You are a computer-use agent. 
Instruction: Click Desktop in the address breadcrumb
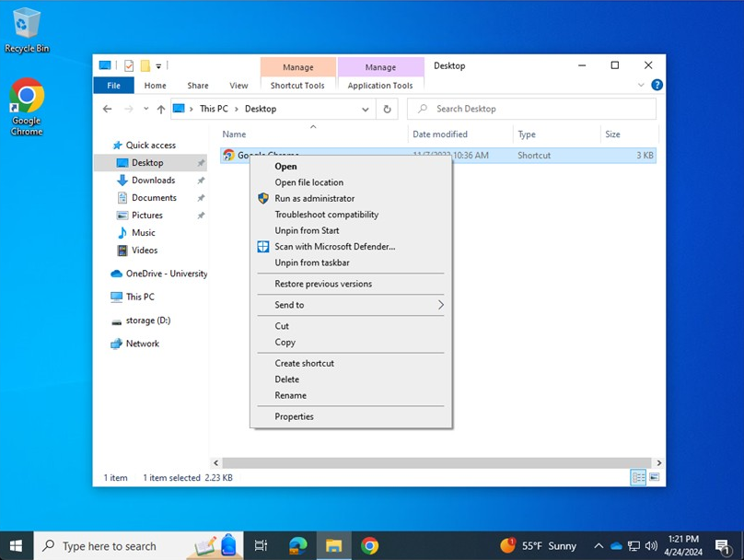pyautogui.click(x=261, y=109)
